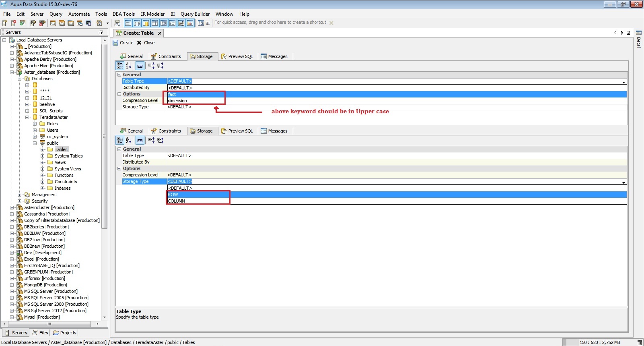Screen dimensions: 644x346
Task: Open the Server menu
Action: click(x=37, y=14)
